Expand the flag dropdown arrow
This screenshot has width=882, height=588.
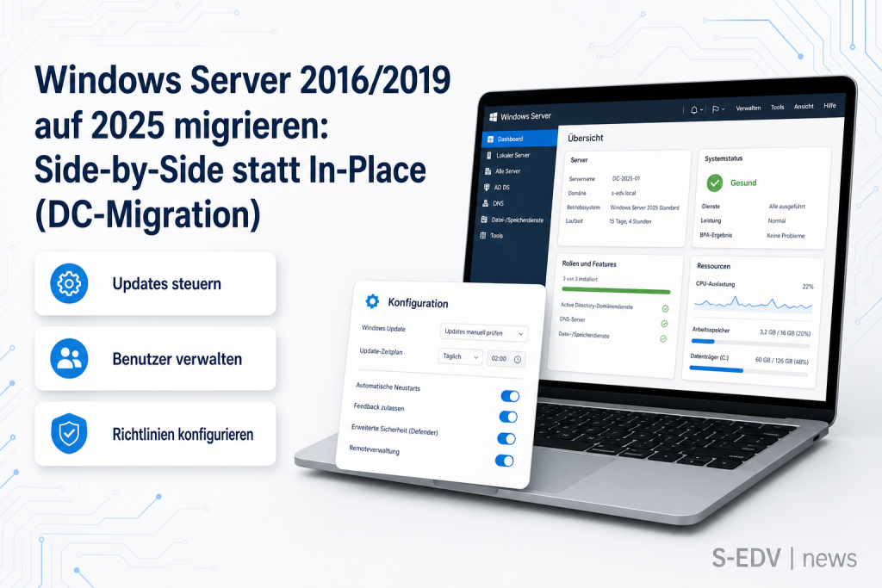(x=724, y=109)
